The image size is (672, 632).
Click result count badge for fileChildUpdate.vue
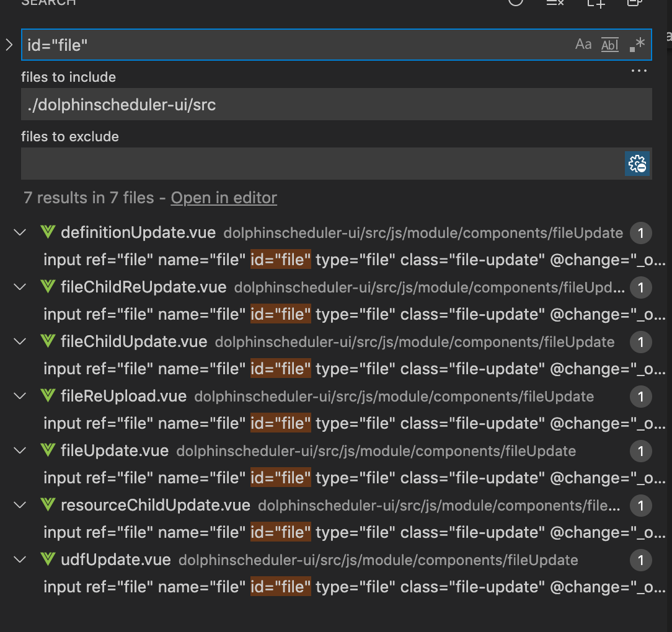[x=641, y=342]
